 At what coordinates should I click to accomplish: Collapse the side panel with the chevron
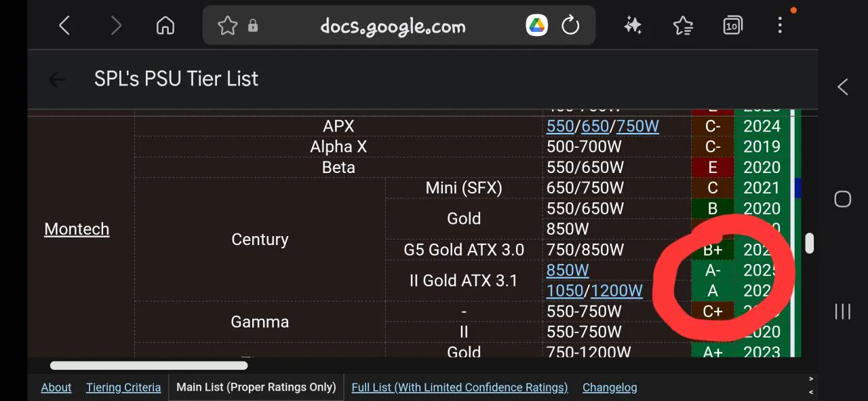tap(842, 87)
